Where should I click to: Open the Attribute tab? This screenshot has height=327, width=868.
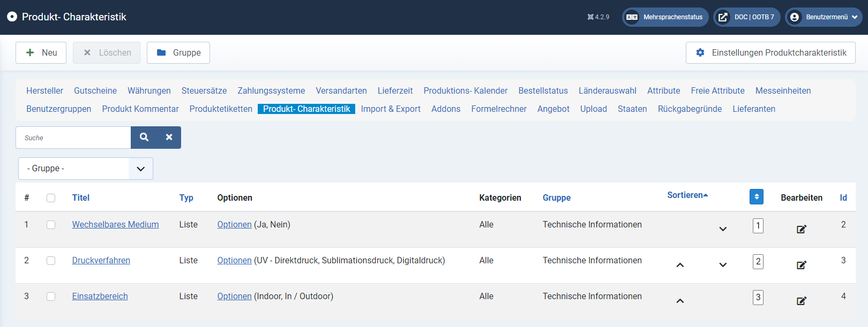[664, 91]
